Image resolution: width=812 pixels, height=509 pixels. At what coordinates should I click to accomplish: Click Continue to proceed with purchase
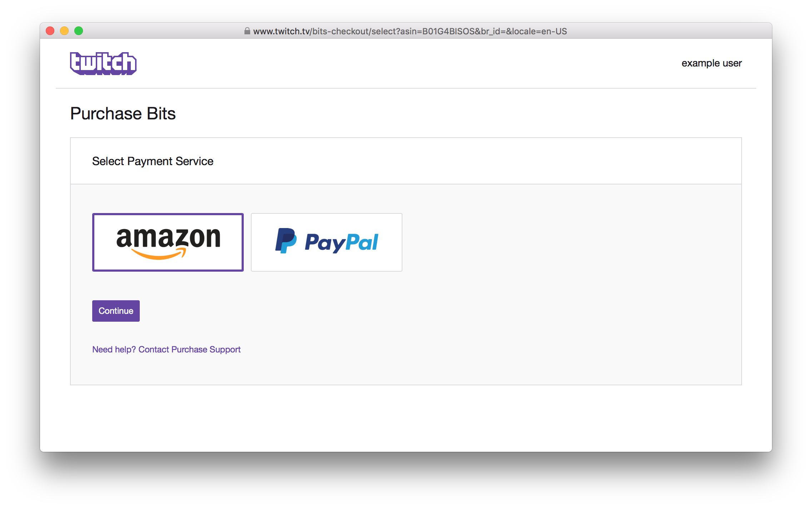point(116,311)
